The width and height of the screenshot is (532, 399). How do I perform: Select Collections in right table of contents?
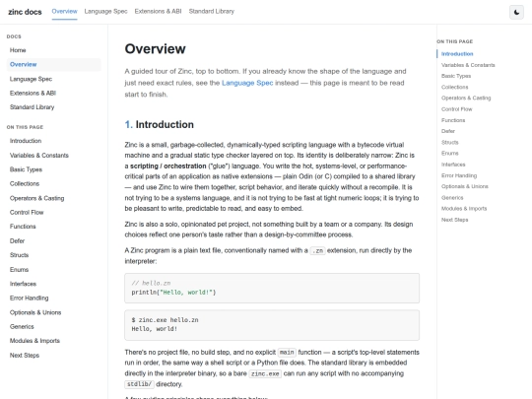pyautogui.click(x=454, y=88)
